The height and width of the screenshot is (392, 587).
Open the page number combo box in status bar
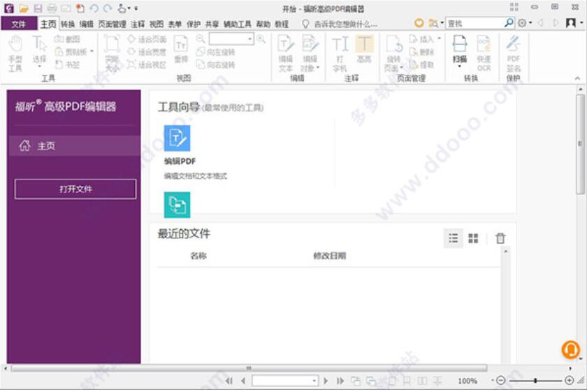pyautogui.click(x=285, y=381)
